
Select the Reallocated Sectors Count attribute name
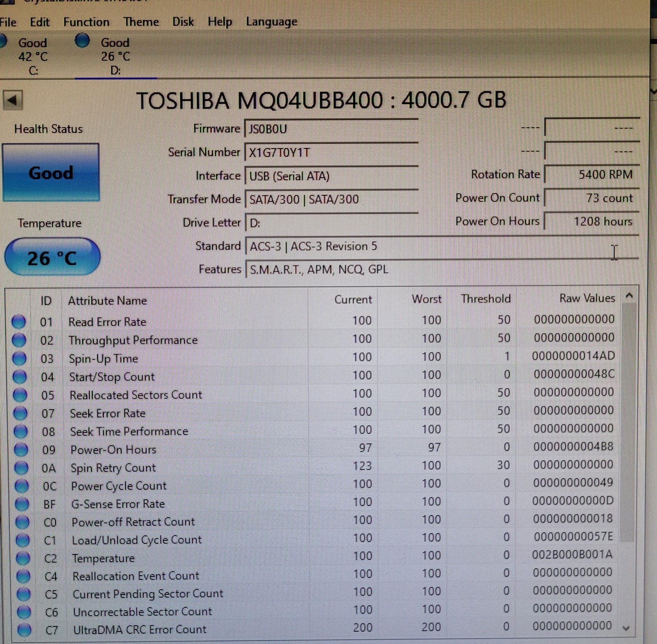(136, 395)
